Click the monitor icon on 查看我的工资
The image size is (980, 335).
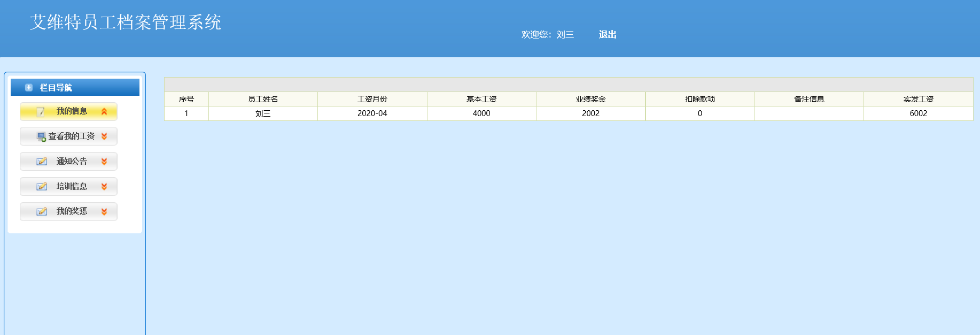41,137
